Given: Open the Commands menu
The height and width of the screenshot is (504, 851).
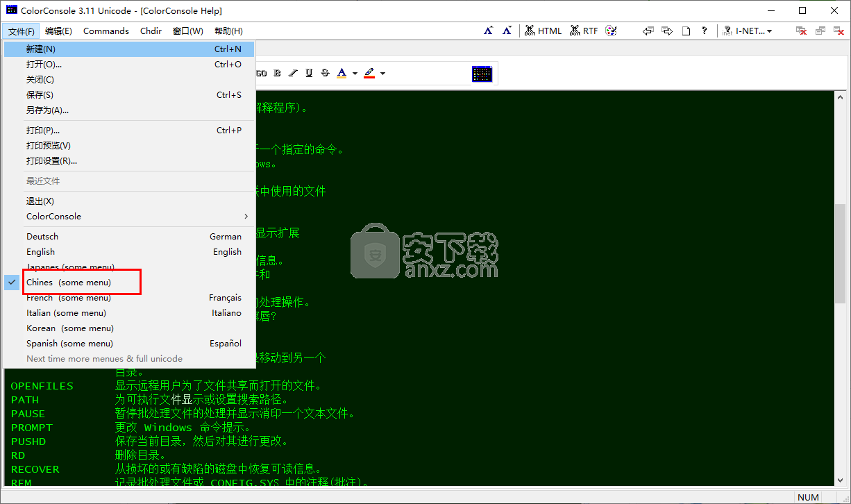Looking at the screenshot, I should [x=106, y=31].
